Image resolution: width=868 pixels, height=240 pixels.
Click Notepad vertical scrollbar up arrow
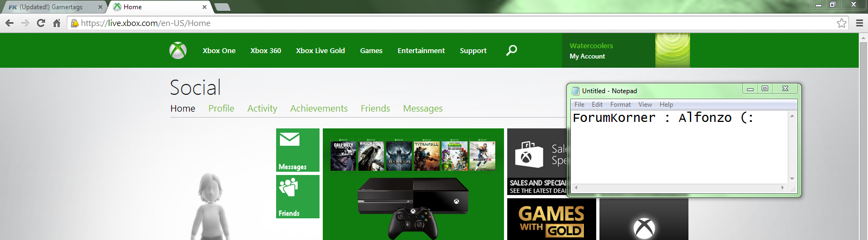pyautogui.click(x=792, y=115)
